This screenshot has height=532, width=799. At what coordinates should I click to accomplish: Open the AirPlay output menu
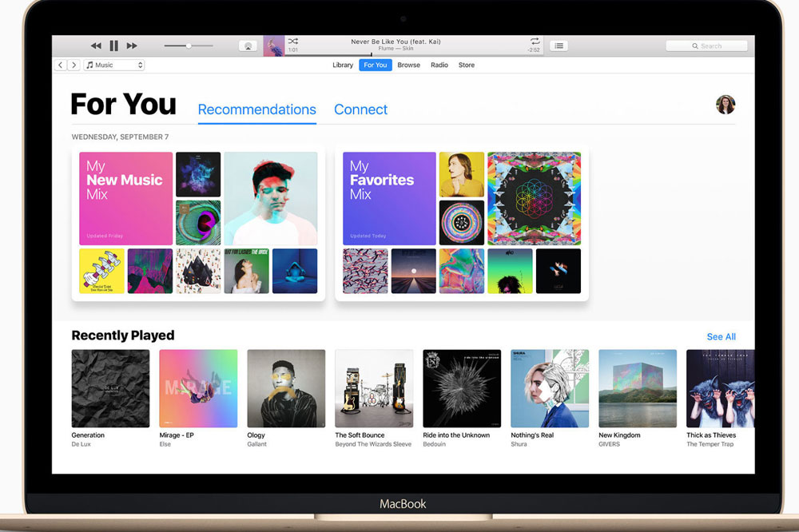248,46
